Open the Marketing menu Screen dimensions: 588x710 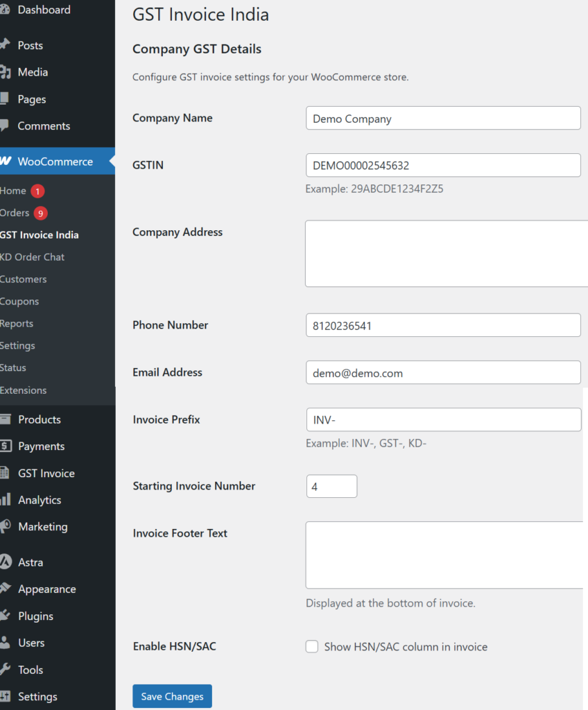coord(43,527)
